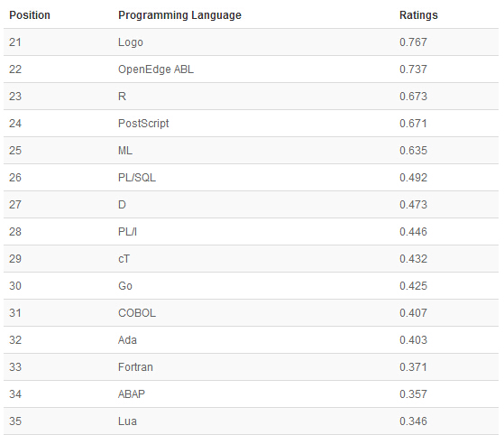The height and width of the screenshot is (435, 504).
Task: Select the Ada language cell
Action: 127,339
